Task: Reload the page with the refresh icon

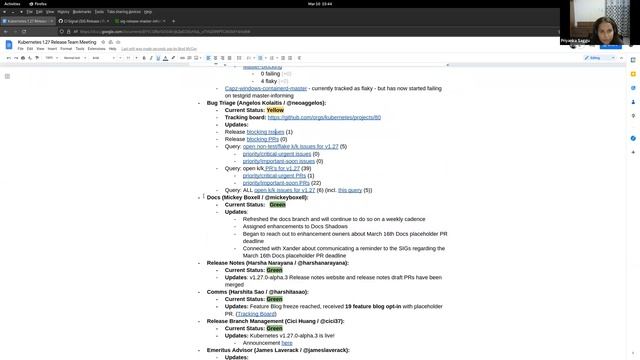Action: (x=24, y=31)
